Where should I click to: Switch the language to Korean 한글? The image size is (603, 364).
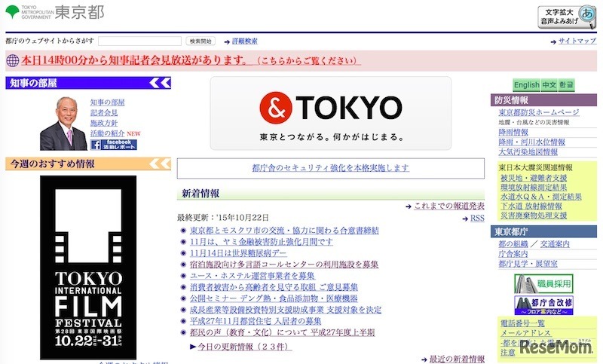click(566, 85)
